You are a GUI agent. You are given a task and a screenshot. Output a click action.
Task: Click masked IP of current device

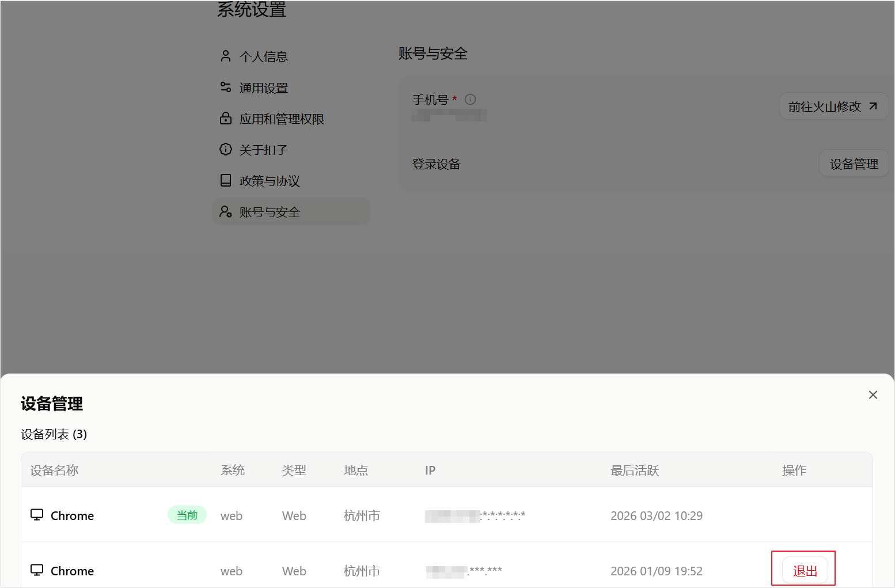coord(475,515)
